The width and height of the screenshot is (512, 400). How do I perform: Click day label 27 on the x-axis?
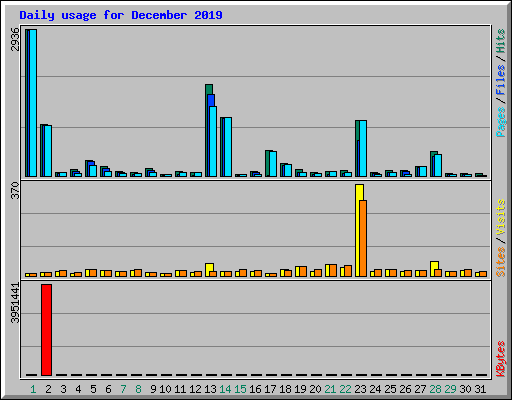[420, 389]
